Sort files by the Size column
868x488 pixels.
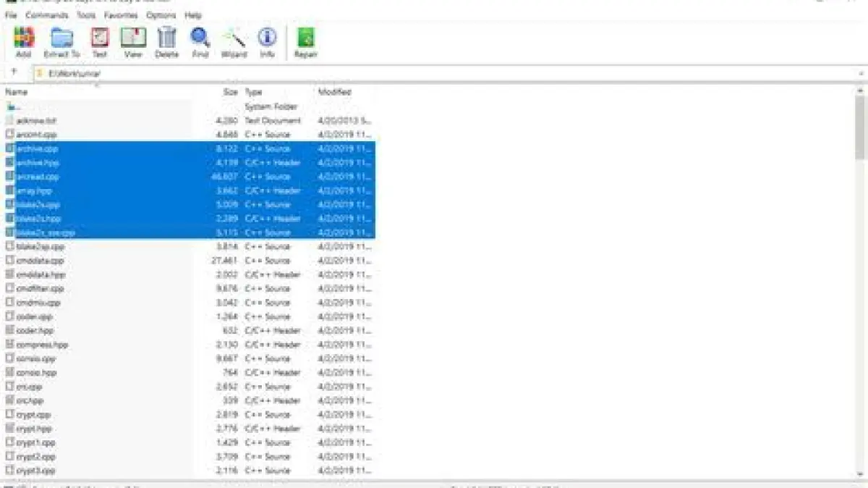[230, 92]
